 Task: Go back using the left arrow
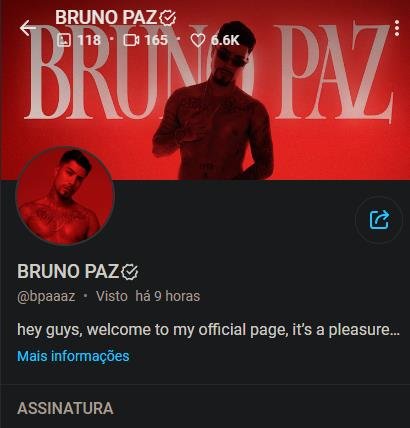[28, 28]
